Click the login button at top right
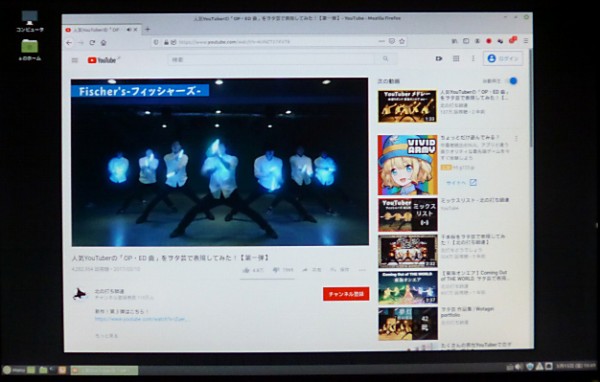Viewport: 600px width, 382px height. (x=503, y=59)
